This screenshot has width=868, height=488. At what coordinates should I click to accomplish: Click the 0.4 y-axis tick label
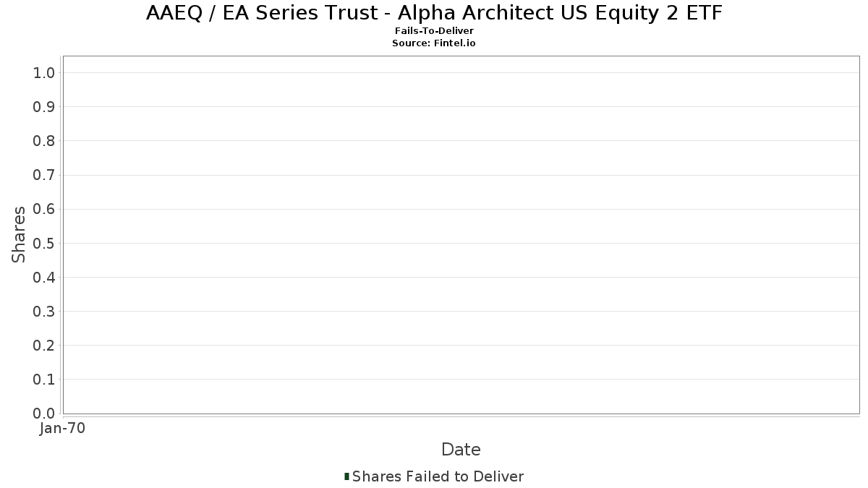44,278
